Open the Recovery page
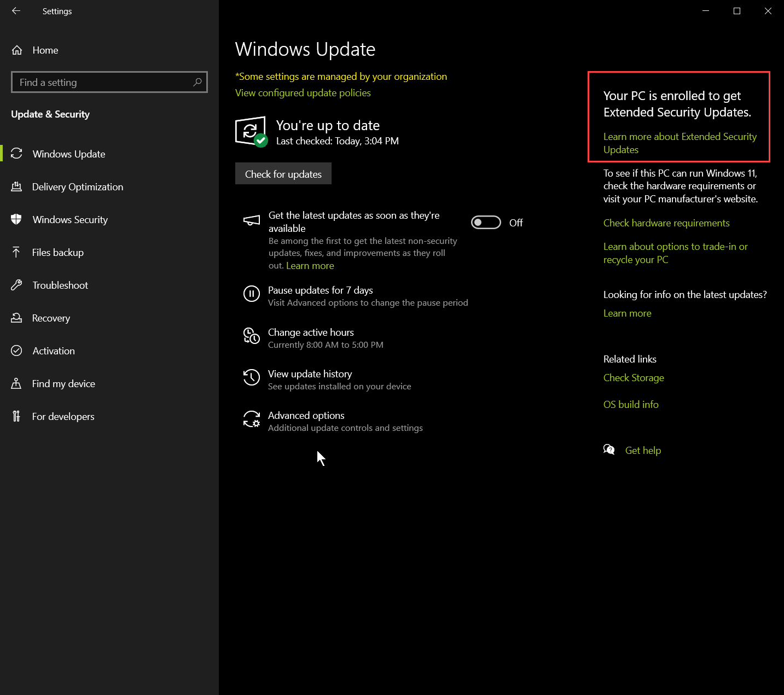This screenshot has width=784, height=695. (x=51, y=318)
